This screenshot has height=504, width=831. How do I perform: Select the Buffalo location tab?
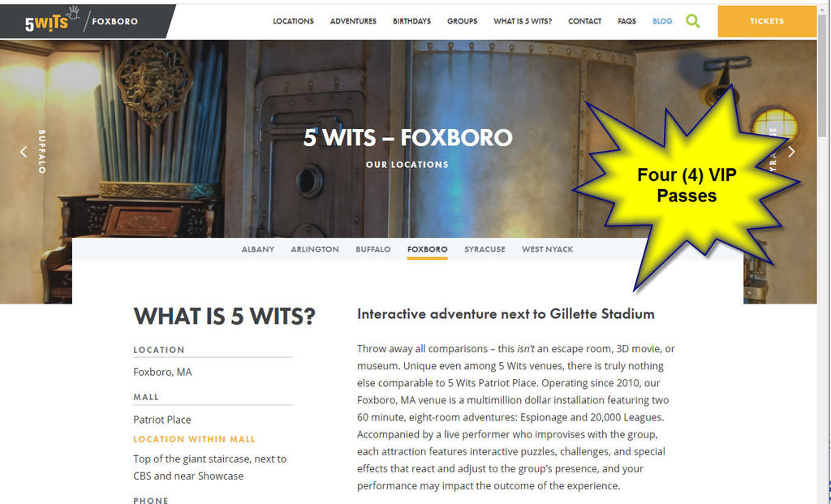(372, 249)
